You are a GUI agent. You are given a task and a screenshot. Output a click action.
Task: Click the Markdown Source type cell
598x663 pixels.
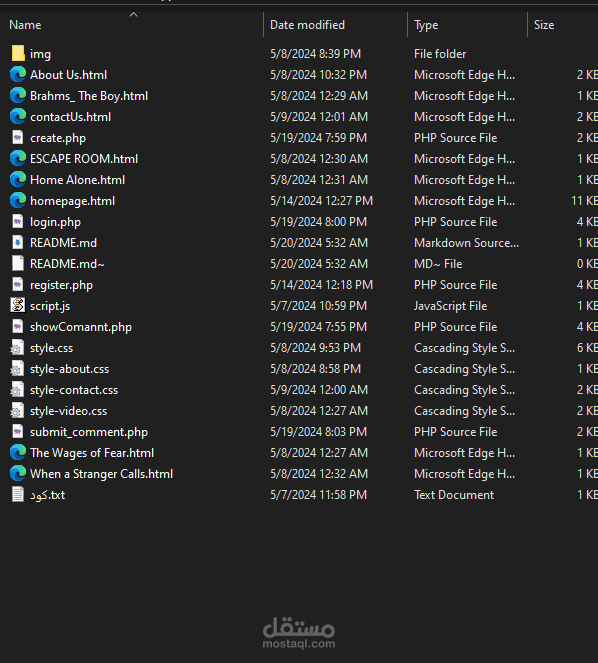tap(466, 243)
